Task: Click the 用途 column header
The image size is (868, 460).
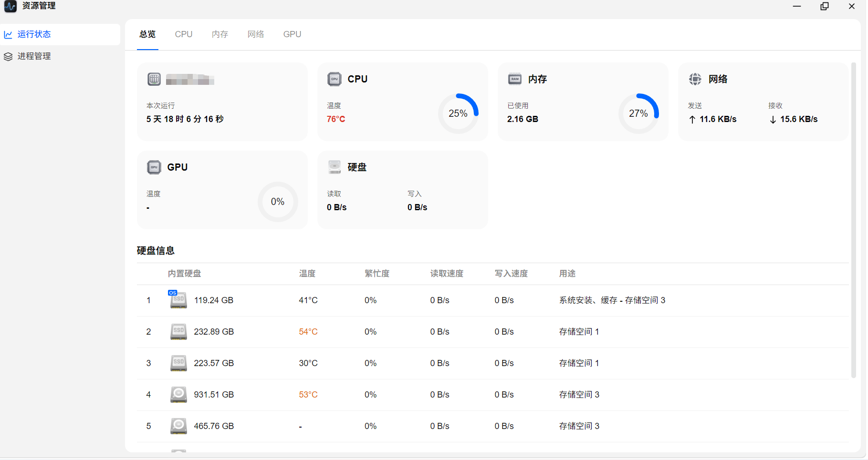Action: point(567,274)
